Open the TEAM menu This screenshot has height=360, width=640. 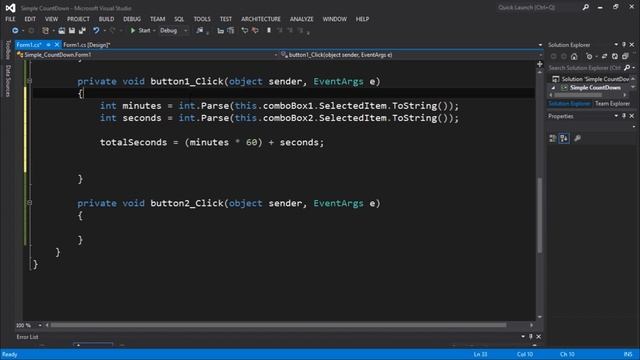(158, 19)
